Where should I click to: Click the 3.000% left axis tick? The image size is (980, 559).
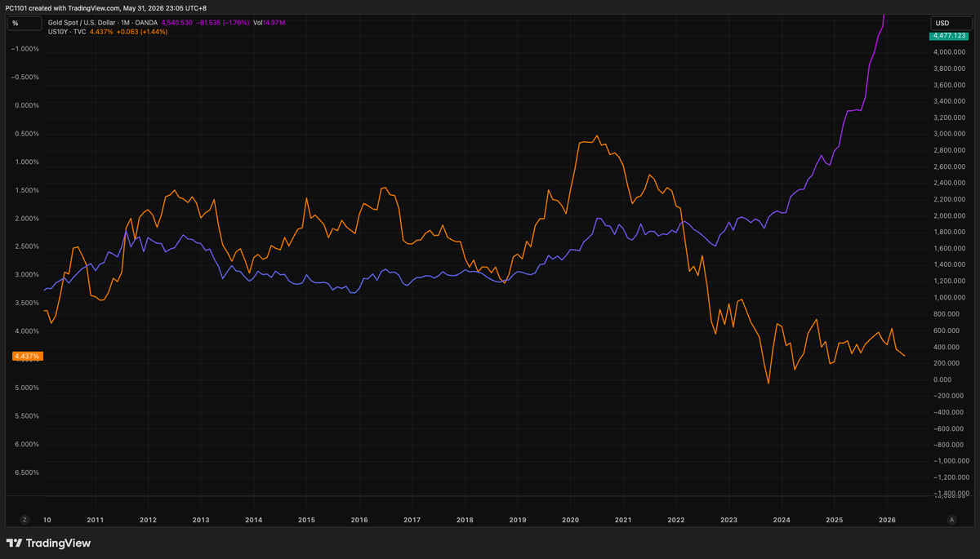tap(27, 275)
